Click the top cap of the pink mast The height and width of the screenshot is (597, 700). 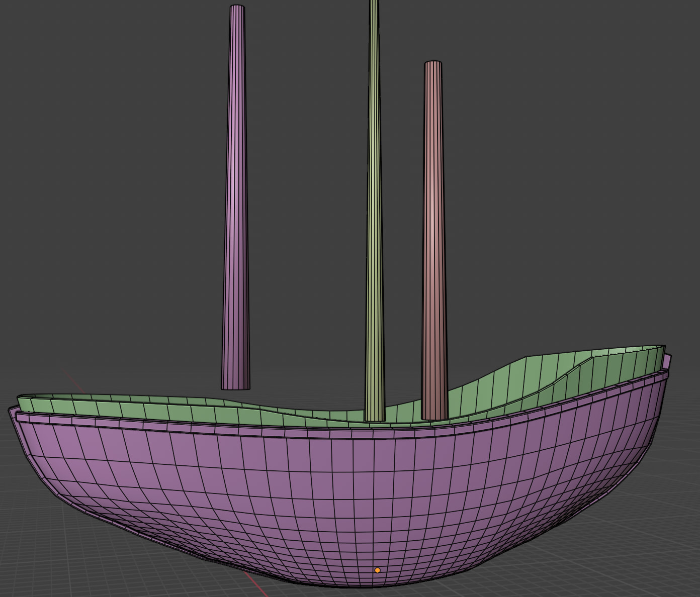(433, 63)
